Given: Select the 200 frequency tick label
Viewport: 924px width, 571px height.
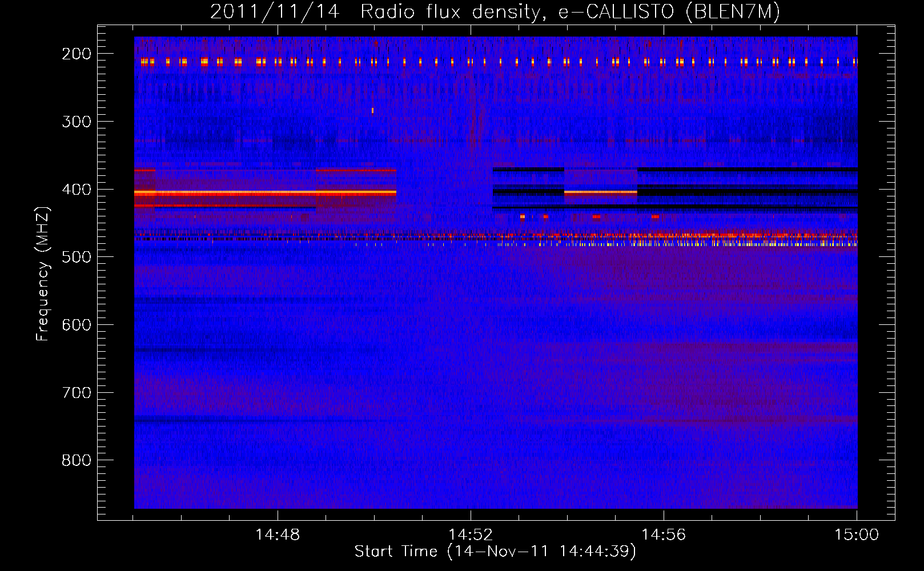Looking at the screenshot, I should click(x=77, y=54).
